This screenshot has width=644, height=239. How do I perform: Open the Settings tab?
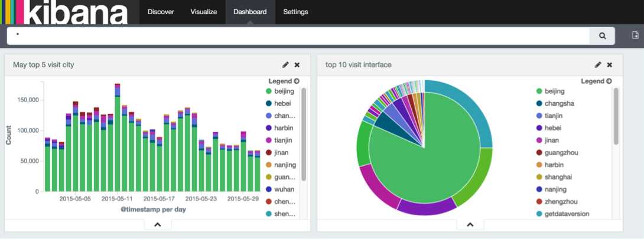tap(296, 12)
